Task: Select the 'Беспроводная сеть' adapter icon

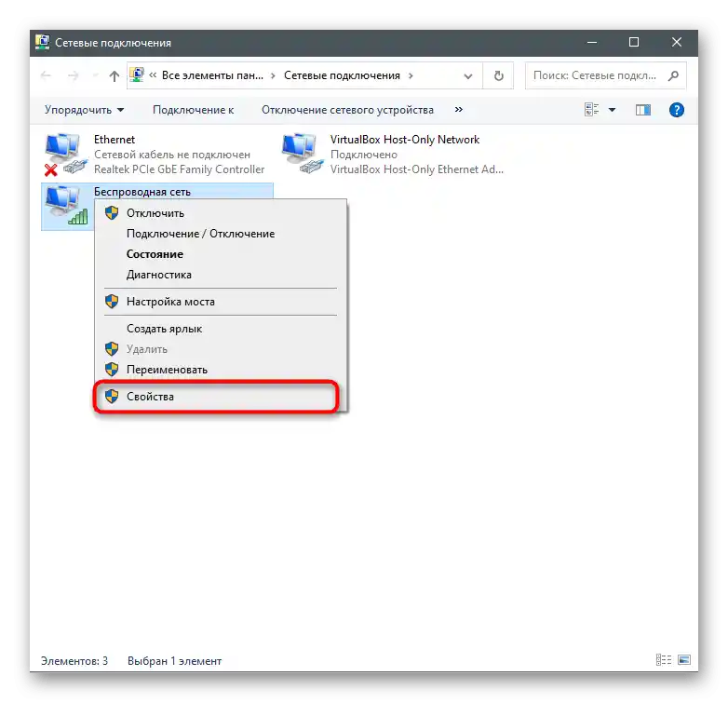Action: coord(66,205)
